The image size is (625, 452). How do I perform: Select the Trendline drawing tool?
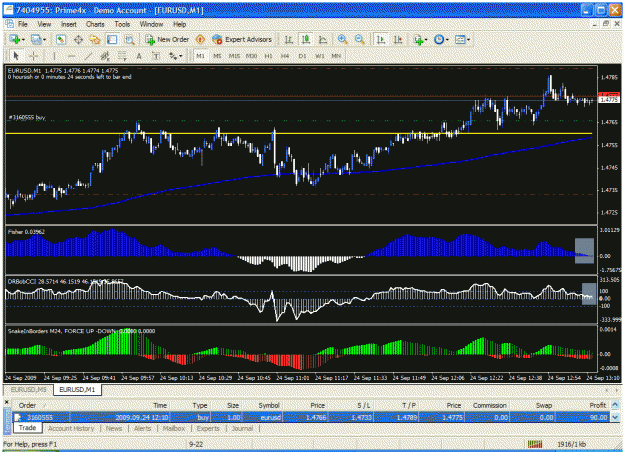(x=88, y=56)
